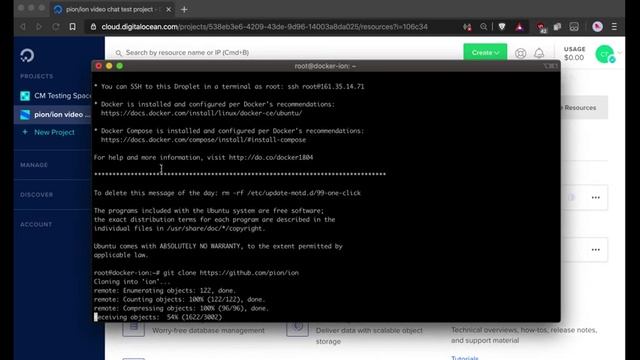The height and width of the screenshot is (360, 640).
Task: Click the DigitalOcean logo in sidebar
Action: [27, 55]
